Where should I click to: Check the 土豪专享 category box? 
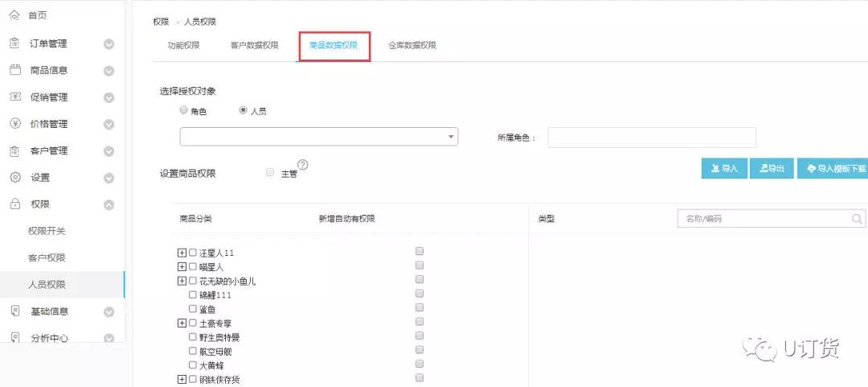click(x=193, y=323)
